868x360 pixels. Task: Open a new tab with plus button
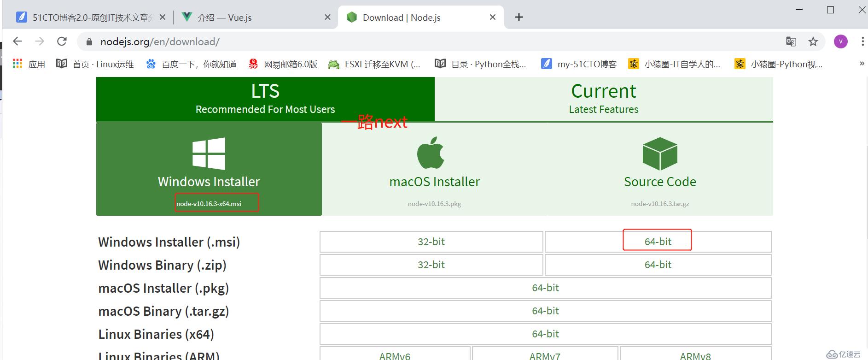point(519,17)
